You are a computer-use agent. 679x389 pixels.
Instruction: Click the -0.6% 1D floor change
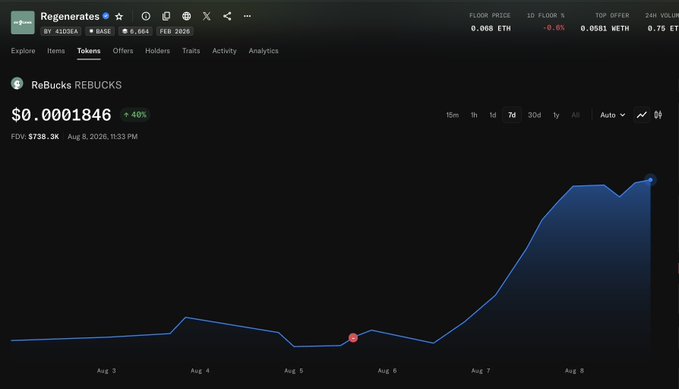click(x=553, y=28)
